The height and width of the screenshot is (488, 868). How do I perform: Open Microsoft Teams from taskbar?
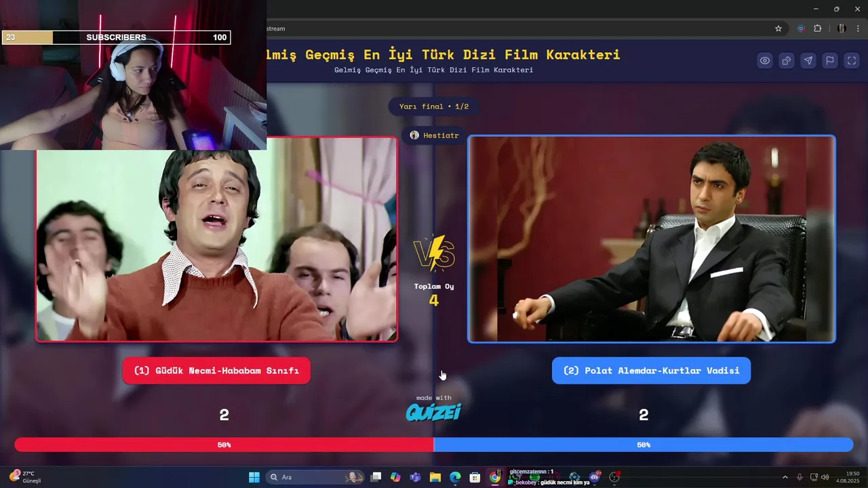415,477
